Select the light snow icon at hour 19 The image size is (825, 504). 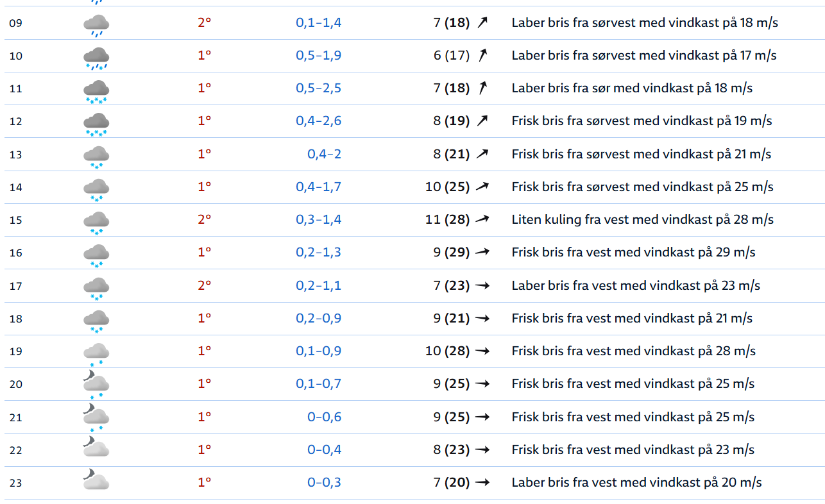pyautogui.click(x=96, y=353)
